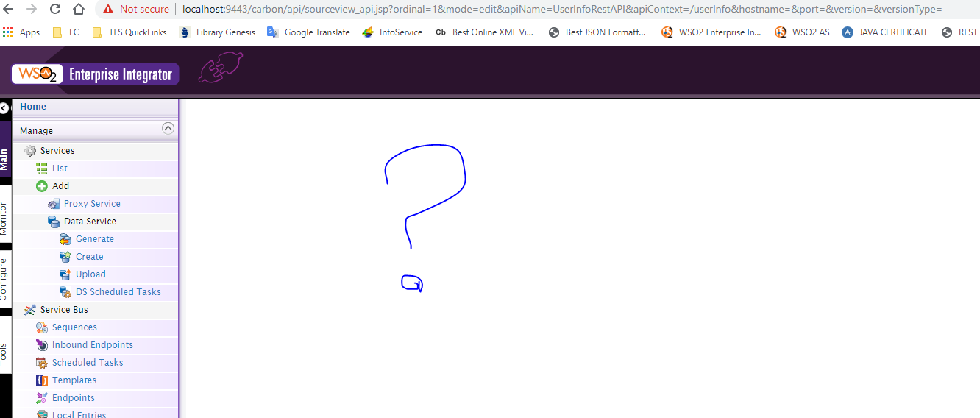Switch to the Configure vertical tab

4,279
